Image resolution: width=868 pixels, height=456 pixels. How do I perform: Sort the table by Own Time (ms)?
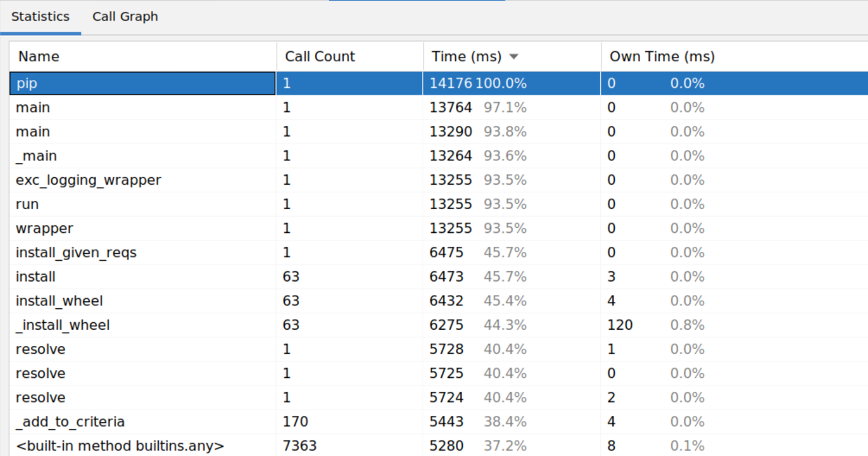pos(662,56)
